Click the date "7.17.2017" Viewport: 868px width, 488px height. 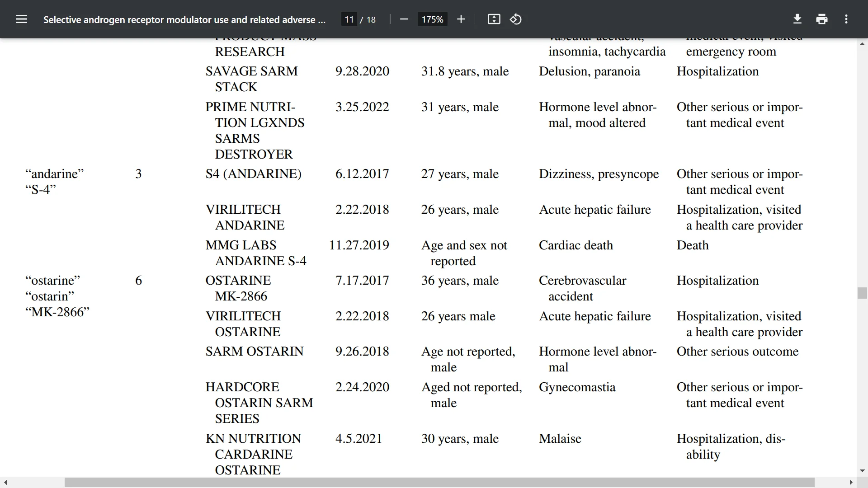[362, 281]
